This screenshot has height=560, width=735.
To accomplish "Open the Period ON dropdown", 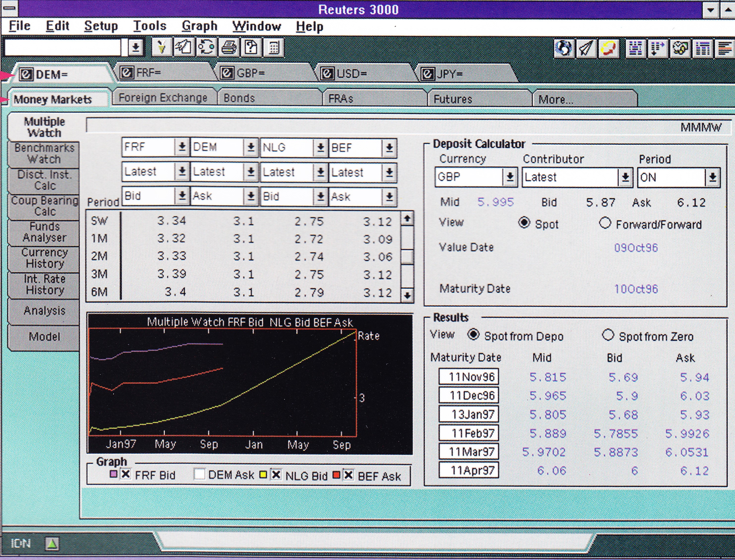I will 712,177.
